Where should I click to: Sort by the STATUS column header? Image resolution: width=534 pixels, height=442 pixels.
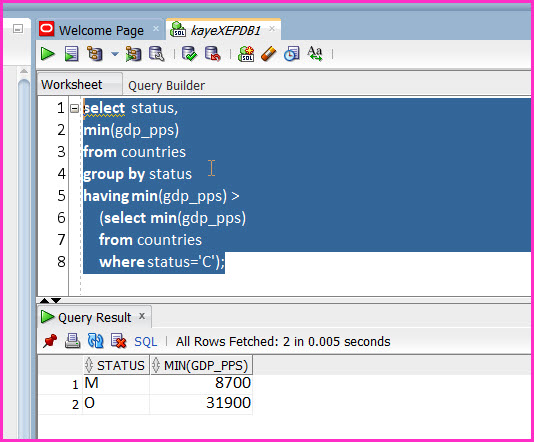pos(116,365)
